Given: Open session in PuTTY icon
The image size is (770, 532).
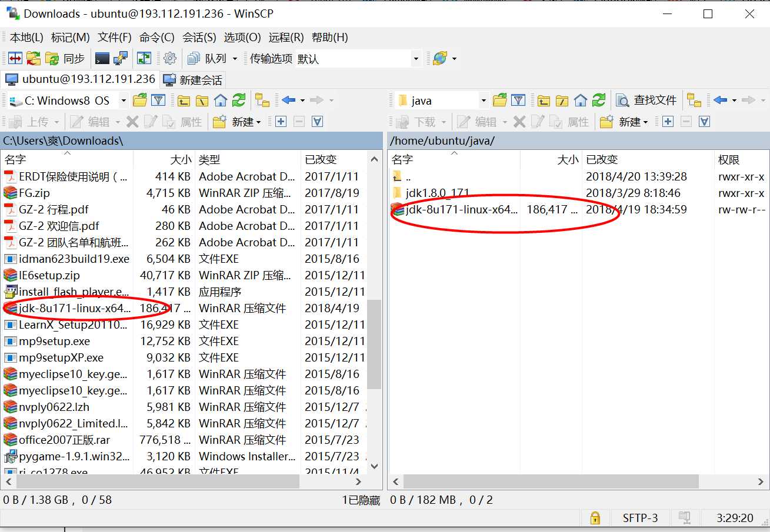Looking at the screenshot, I should point(121,58).
